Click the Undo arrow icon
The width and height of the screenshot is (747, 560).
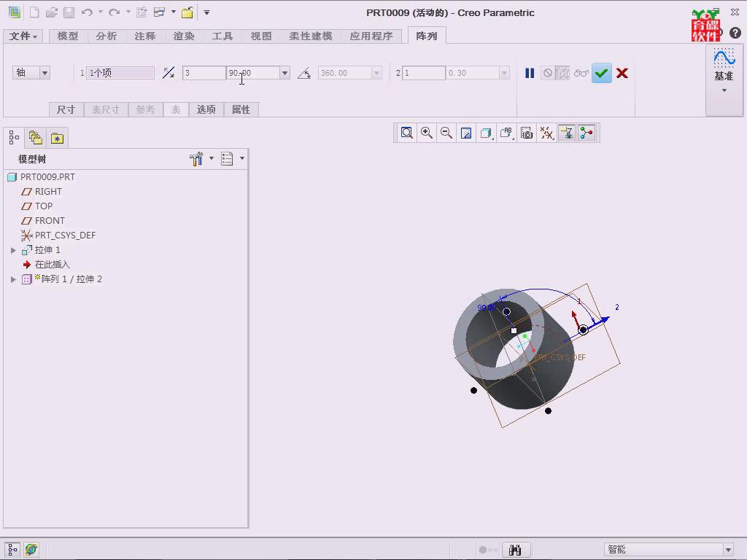(87, 12)
